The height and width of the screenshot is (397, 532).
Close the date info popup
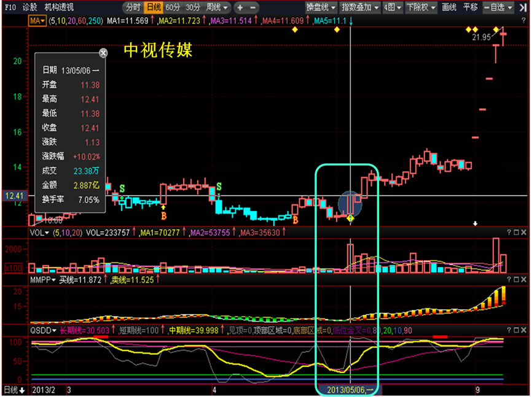(x=103, y=53)
